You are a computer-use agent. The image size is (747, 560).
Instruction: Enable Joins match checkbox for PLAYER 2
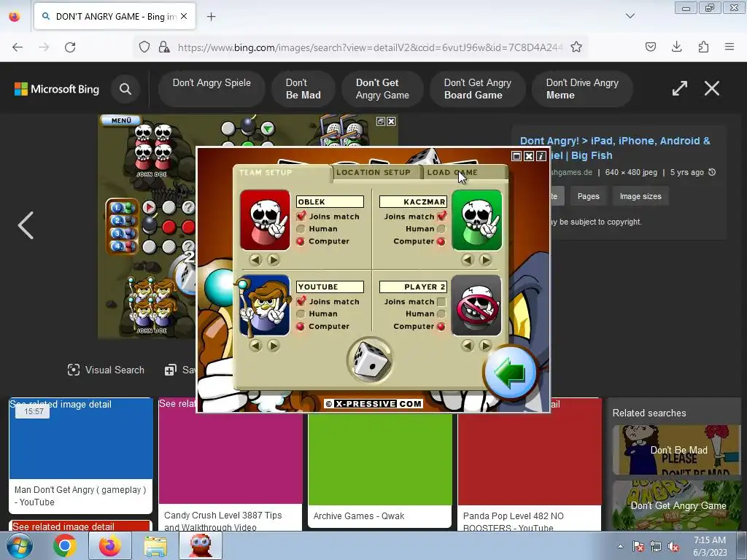coord(441,301)
